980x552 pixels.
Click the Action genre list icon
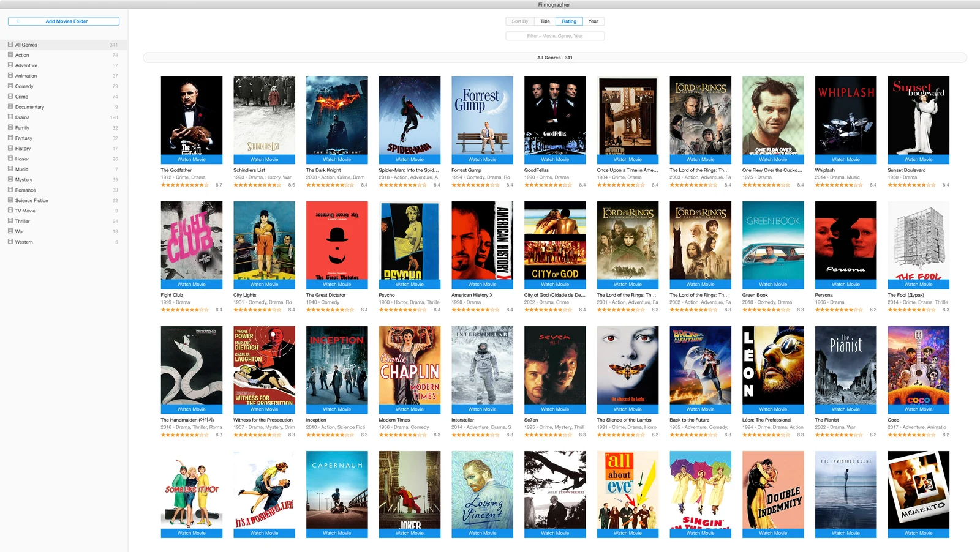(x=10, y=54)
